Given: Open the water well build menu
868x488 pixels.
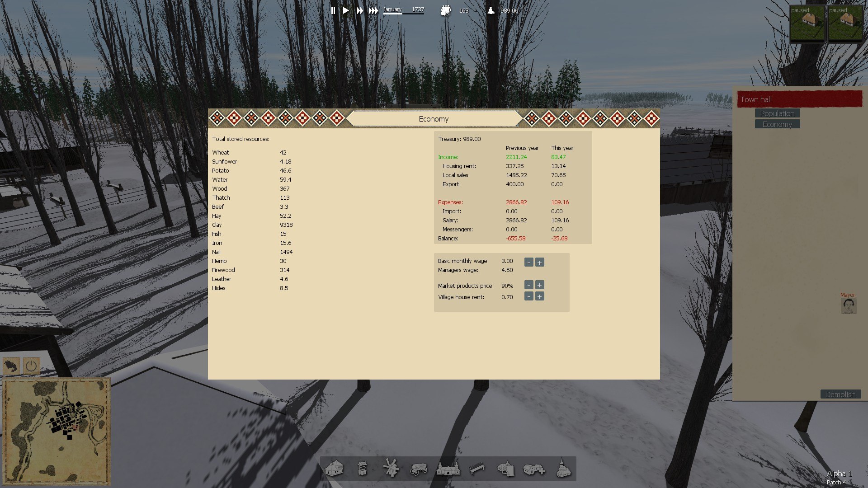Looking at the screenshot, I should click(x=362, y=469).
